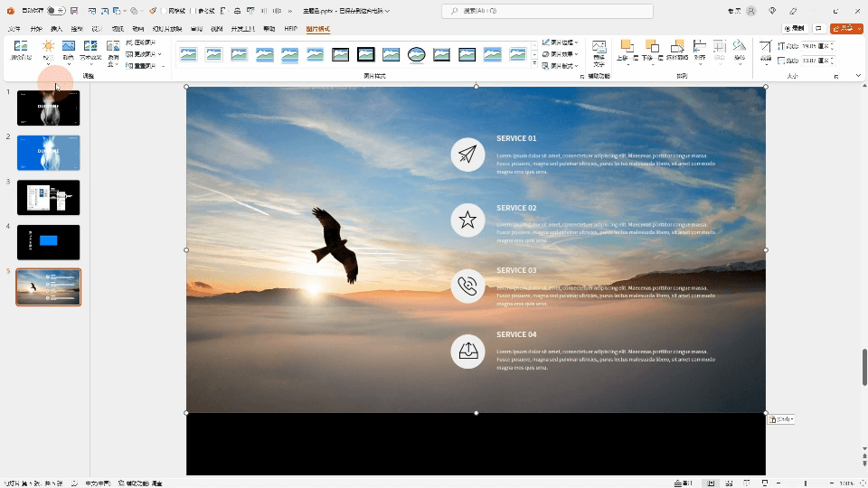Open the Picture Layout dropdown
Image resolution: width=868 pixels, height=488 pixels.
pos(561,66)
